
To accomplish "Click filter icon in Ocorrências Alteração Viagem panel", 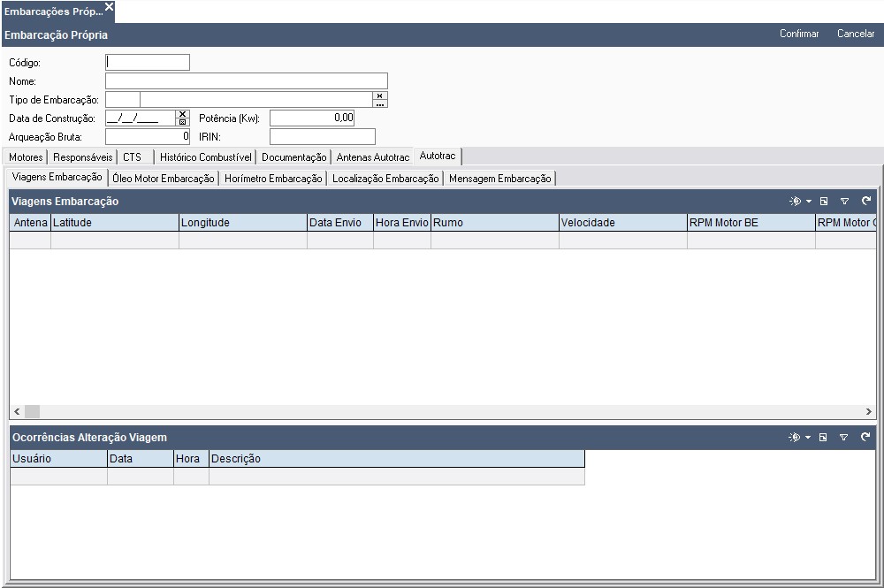I will (x=844, y=438).
